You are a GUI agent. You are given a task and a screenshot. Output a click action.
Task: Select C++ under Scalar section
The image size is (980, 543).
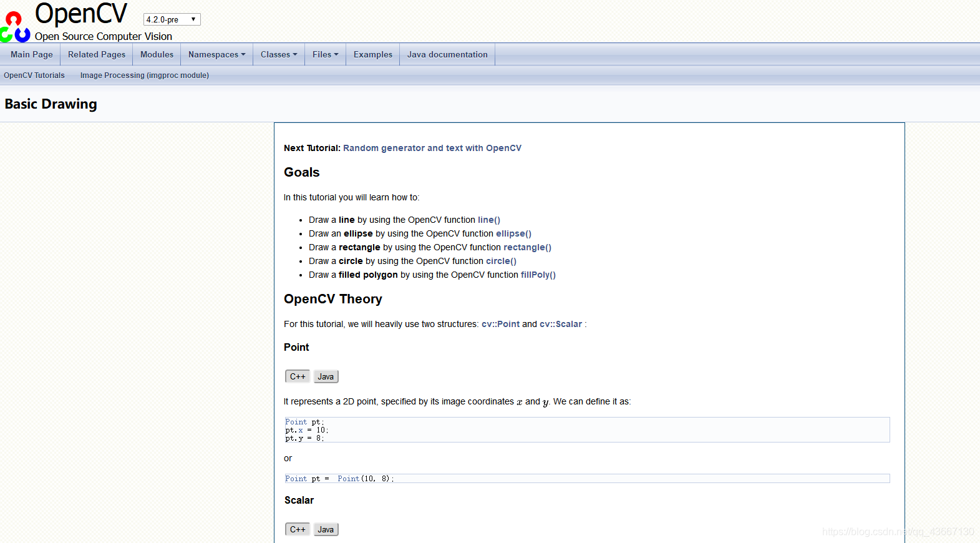pyautogui.click(x=298, y=529)
